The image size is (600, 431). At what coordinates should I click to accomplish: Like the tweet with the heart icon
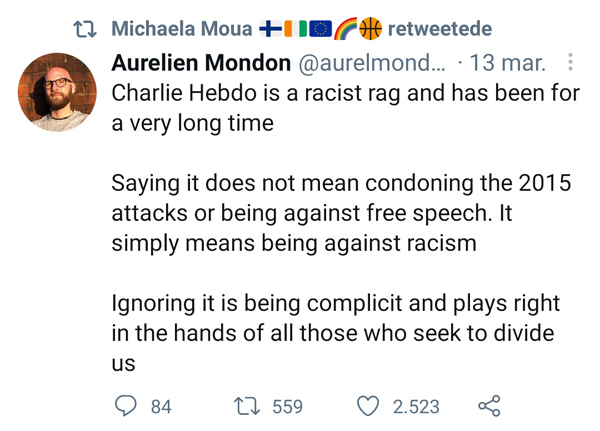[369, 406]
